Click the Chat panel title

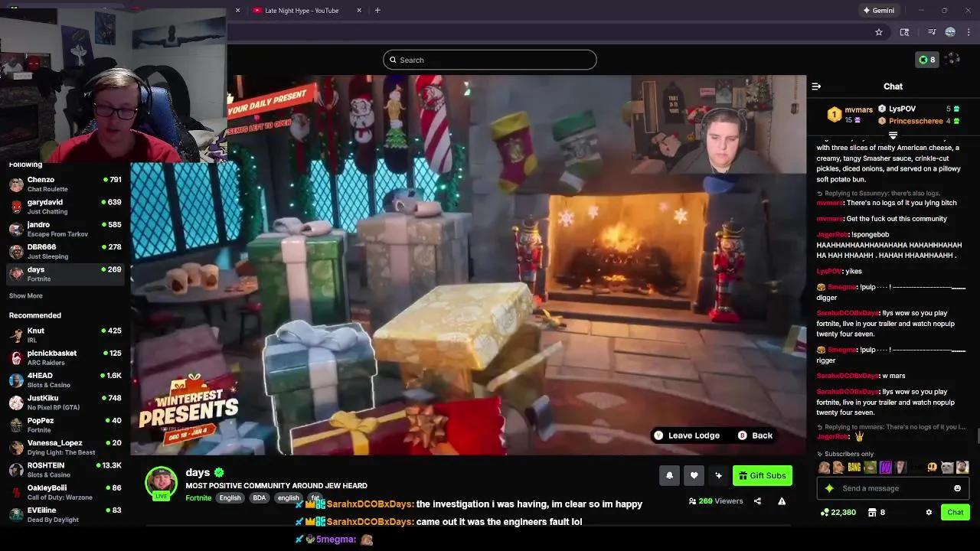coord(893,86)
